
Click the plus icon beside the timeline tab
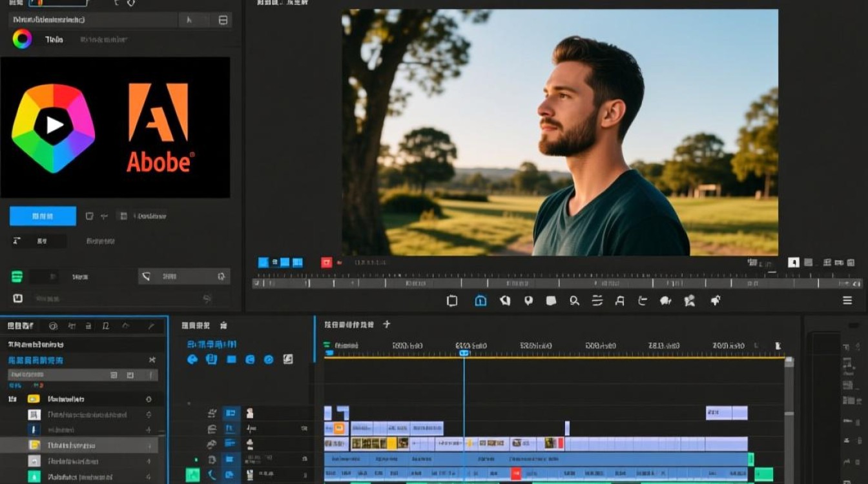(x=387, y=325)
